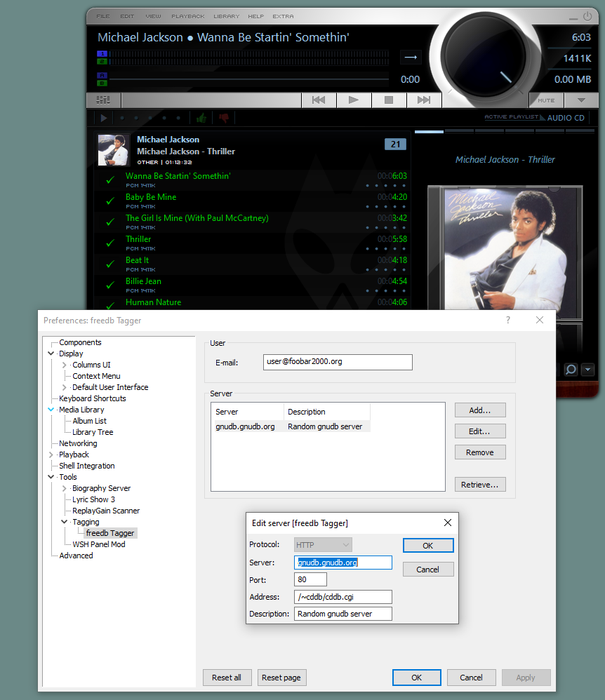
Task: Select Keyboard Shortcuts in preferences tree
Action: pyautogui.click(x=93, y=398)
